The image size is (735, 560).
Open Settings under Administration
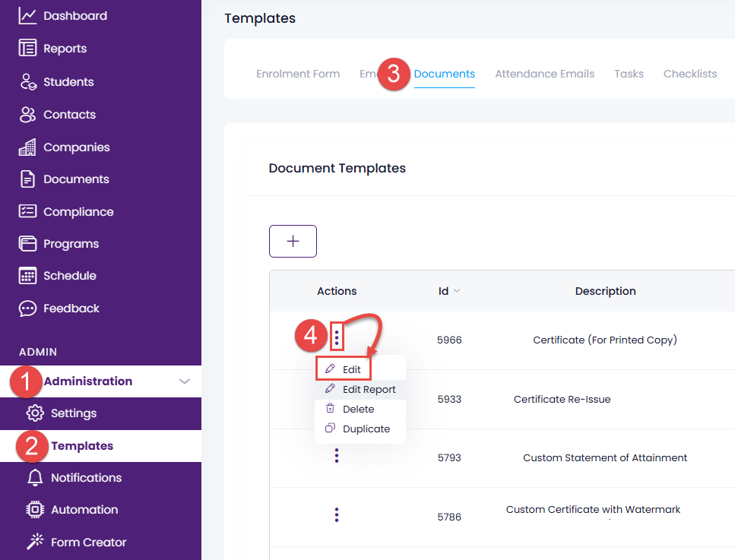pyautogui.click(x=73, y=413)
